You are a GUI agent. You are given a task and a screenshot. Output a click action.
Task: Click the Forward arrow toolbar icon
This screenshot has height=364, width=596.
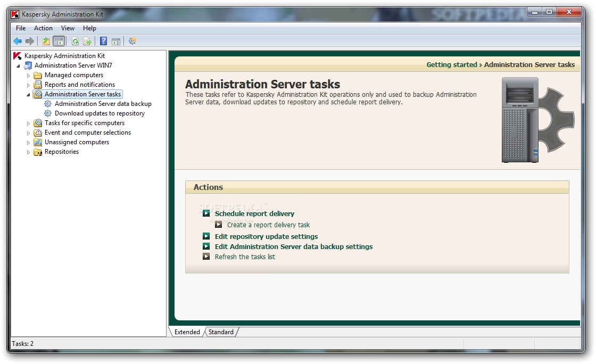[x=30, y=41]
